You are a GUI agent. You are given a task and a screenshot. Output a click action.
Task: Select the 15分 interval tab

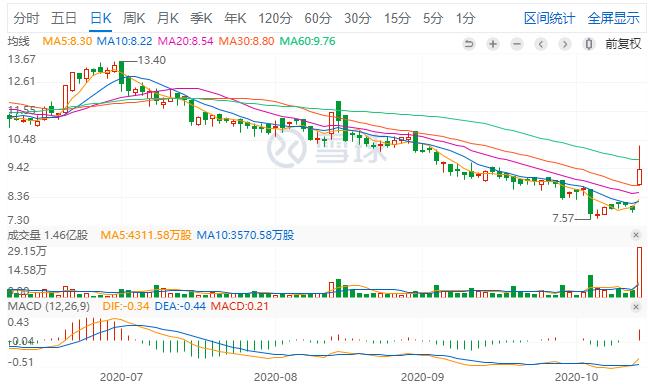point(397,18)
